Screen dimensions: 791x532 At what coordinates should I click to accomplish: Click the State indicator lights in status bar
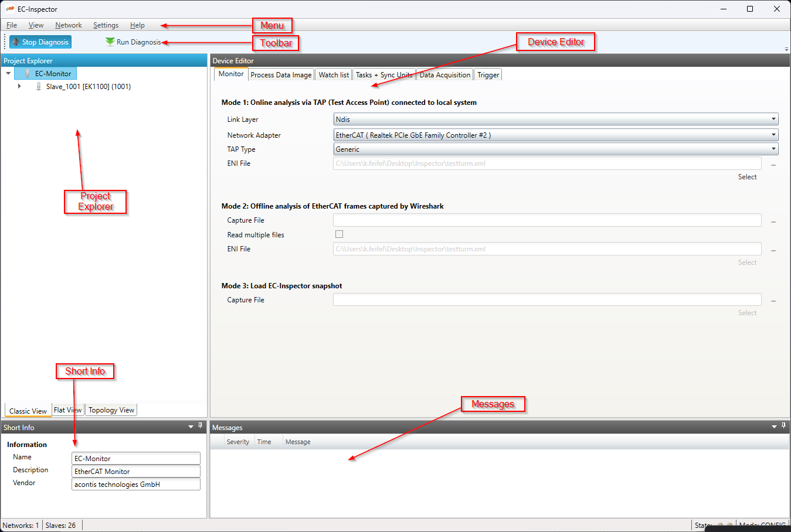(x=725, y=525)
